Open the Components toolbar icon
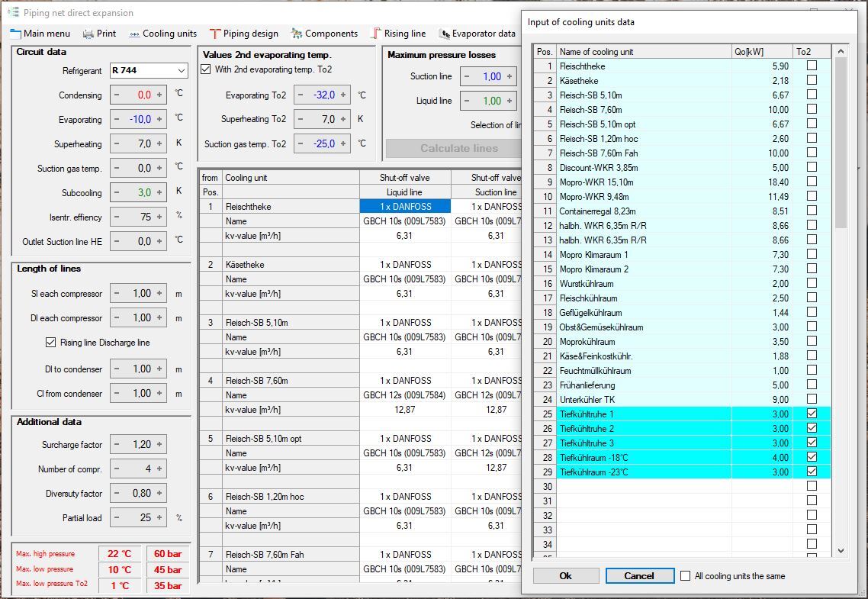The image size is (868, 599). 295,34
